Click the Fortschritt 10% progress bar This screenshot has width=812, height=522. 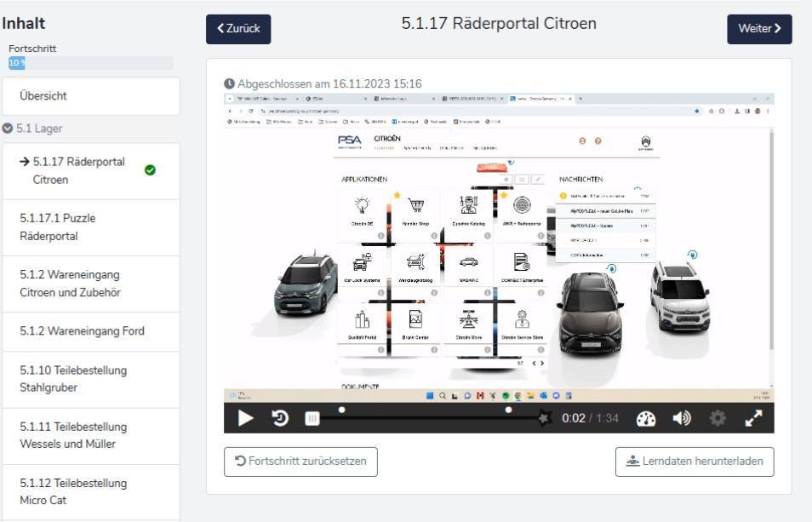point(90,63)
